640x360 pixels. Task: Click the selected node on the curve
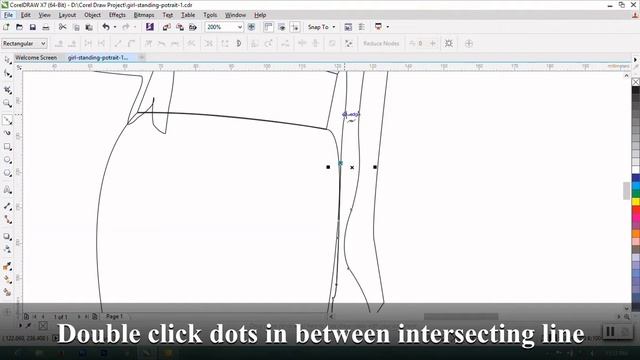click(x=340, y=163)
